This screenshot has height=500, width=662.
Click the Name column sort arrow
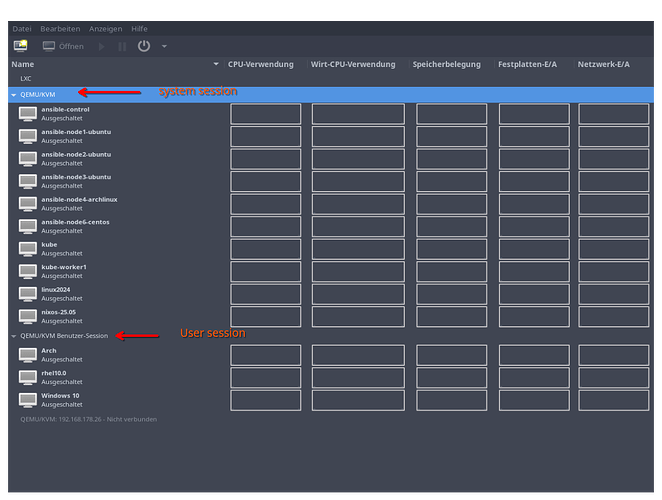tap(215, 64)
